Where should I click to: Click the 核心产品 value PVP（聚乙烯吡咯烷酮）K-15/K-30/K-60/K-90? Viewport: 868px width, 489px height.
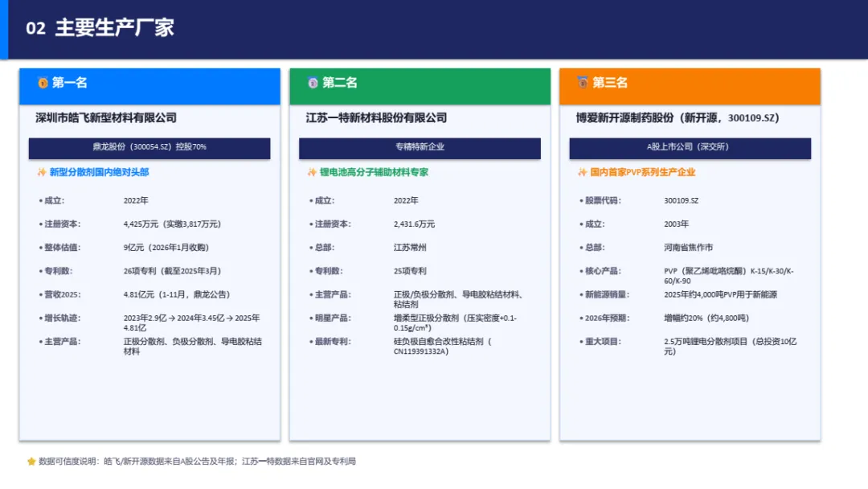pyautogui.click(x=729, y=276)
